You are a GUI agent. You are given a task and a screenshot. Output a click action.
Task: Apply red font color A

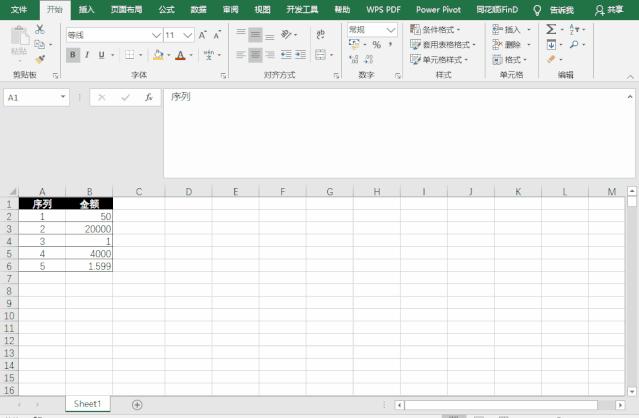180,55
